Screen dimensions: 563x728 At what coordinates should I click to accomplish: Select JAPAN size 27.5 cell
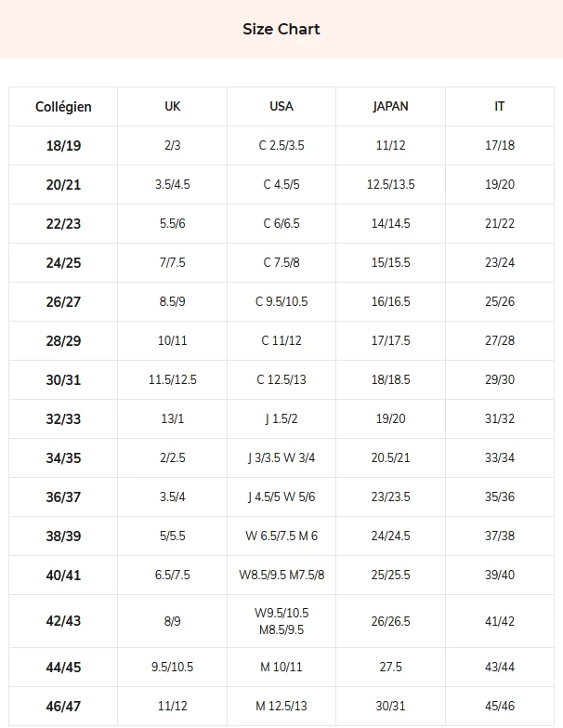(x=390, y=668)
